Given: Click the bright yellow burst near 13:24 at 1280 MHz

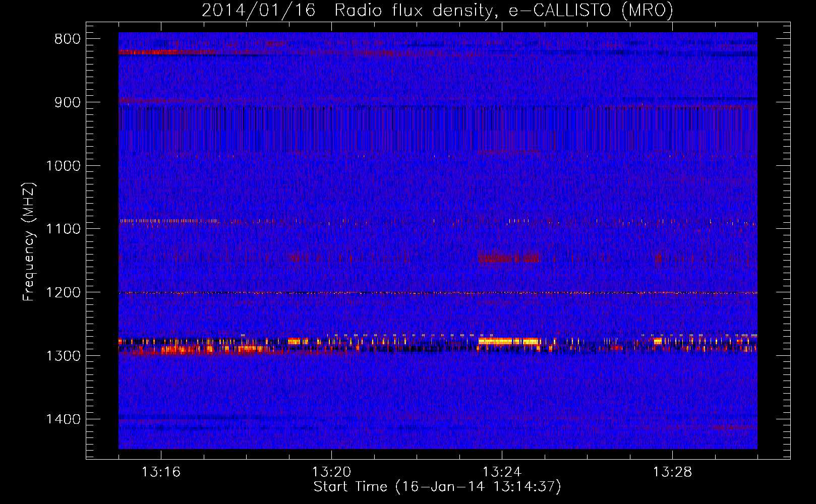Looking at the screenshot, I should 509,341.
